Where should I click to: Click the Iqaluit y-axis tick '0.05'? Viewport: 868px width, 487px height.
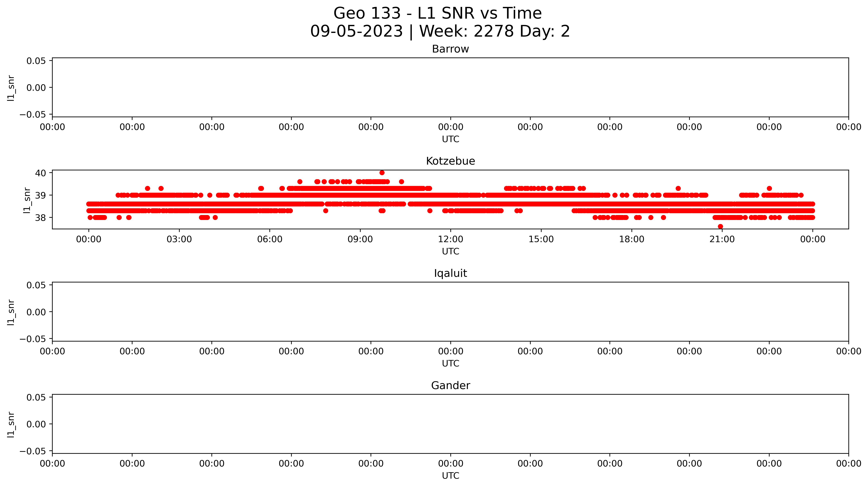(36, 285)
